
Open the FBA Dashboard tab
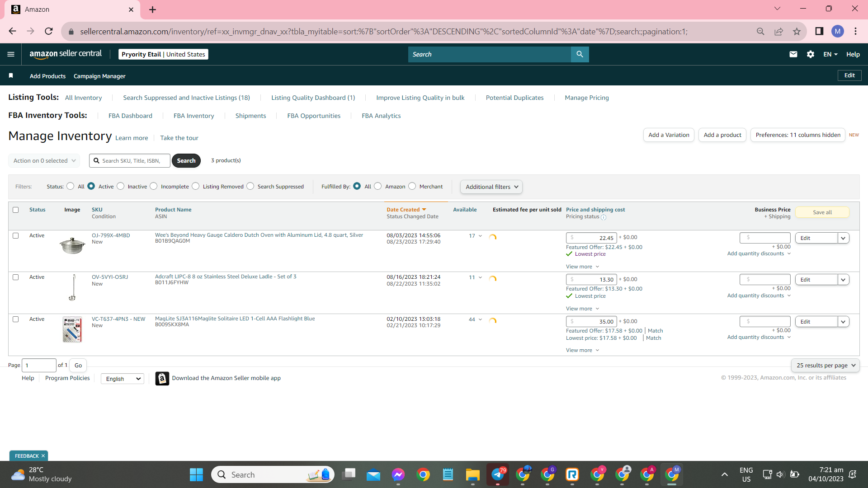tap(130, 116)
